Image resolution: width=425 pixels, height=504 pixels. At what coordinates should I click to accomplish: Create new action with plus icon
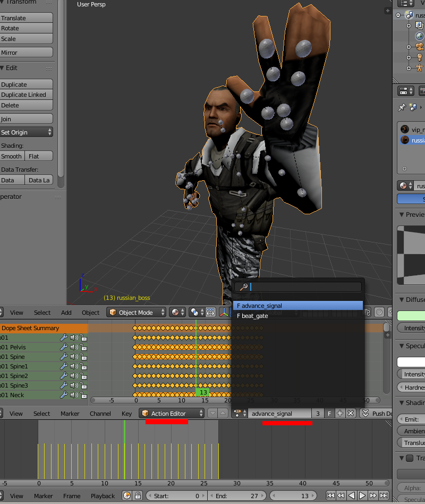click(340, 414)
